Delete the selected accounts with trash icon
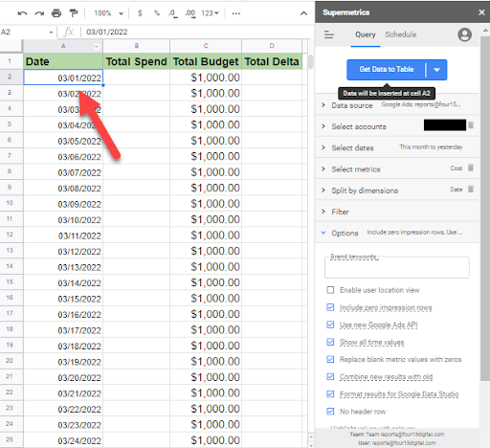The image size is (490, 448). click(x=471, y=125)
